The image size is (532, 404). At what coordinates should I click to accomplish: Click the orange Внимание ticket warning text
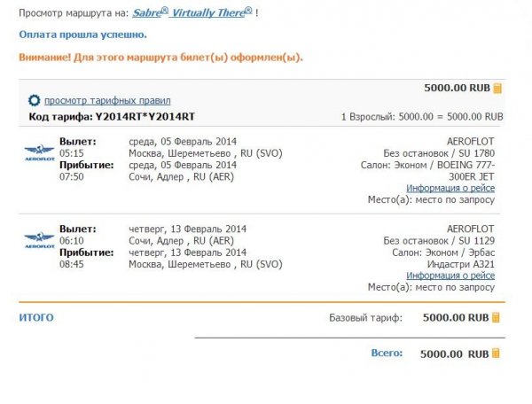(x=160, y=57)
